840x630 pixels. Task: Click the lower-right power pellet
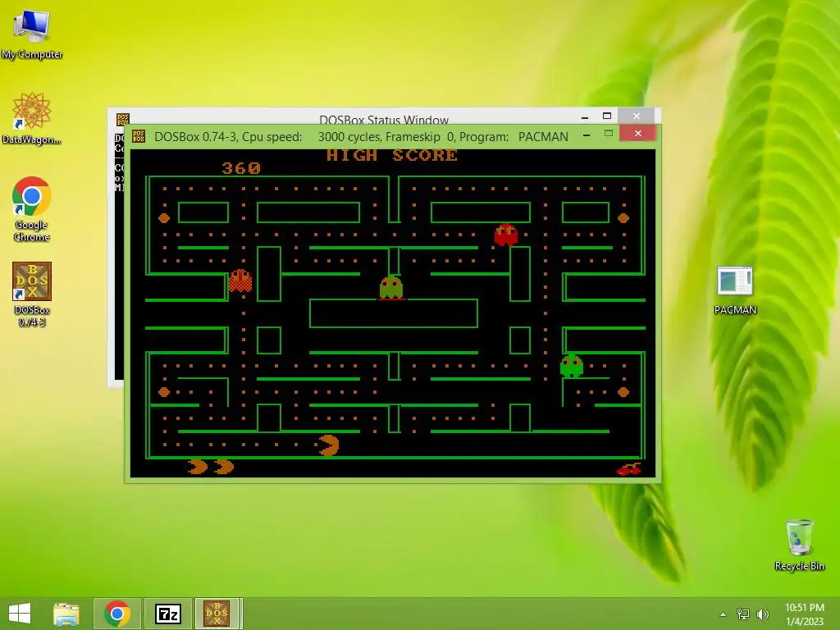click(623, 392)
